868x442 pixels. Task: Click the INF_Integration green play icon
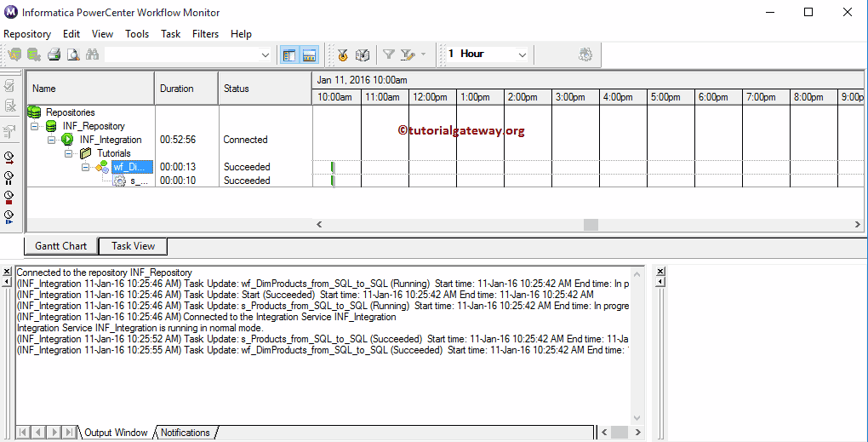pyautogui.click(x=67, y=140)
